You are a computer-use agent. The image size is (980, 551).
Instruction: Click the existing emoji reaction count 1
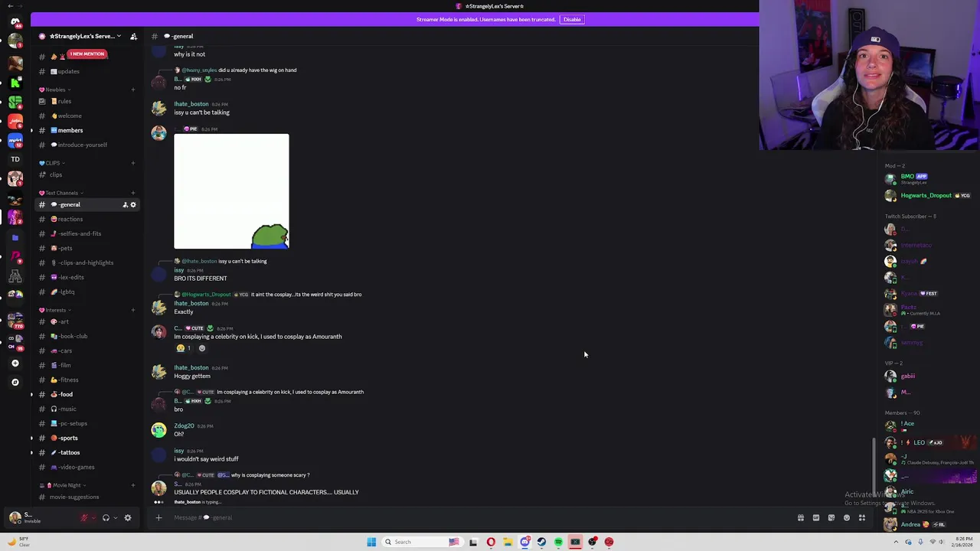click(184, 348)
